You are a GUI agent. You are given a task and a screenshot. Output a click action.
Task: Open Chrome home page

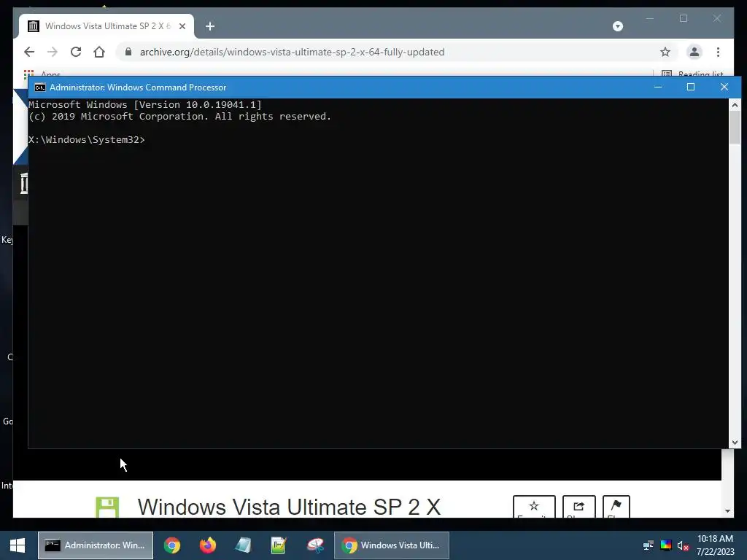point(99,52)
